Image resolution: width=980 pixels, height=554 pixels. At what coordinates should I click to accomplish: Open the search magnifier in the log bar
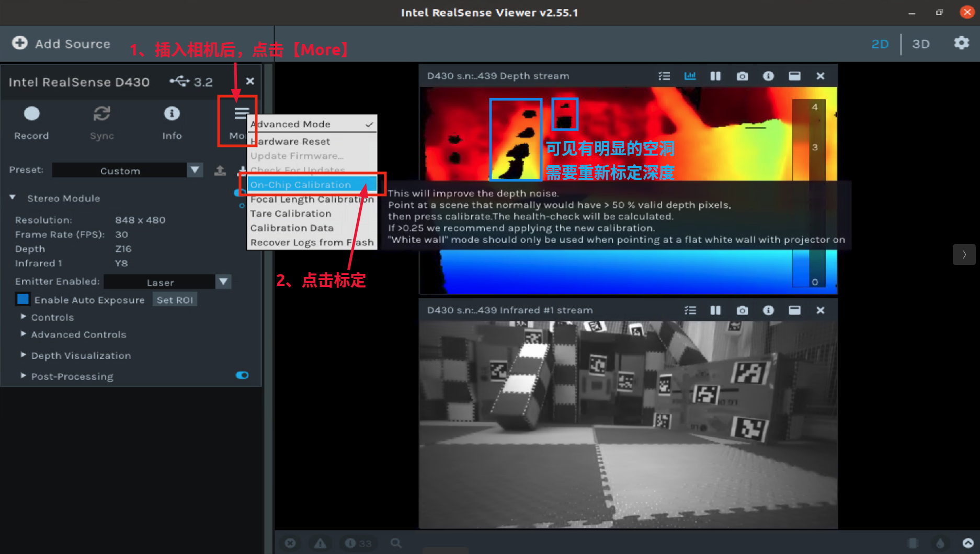point(396,543)
